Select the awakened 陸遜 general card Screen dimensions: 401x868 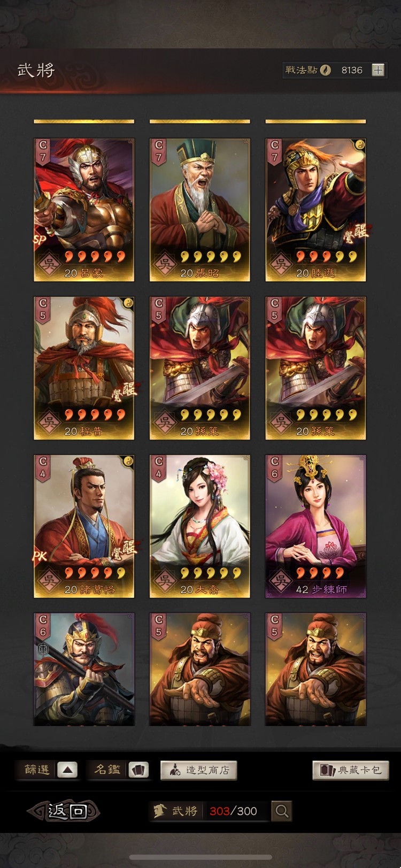316,210
